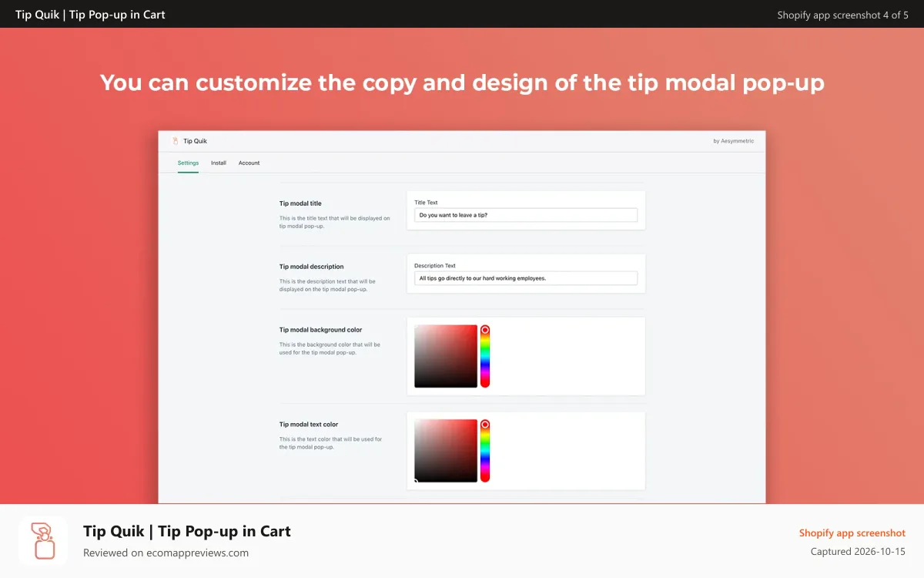Click the 'Tip modal description' heading

[311, 267]
